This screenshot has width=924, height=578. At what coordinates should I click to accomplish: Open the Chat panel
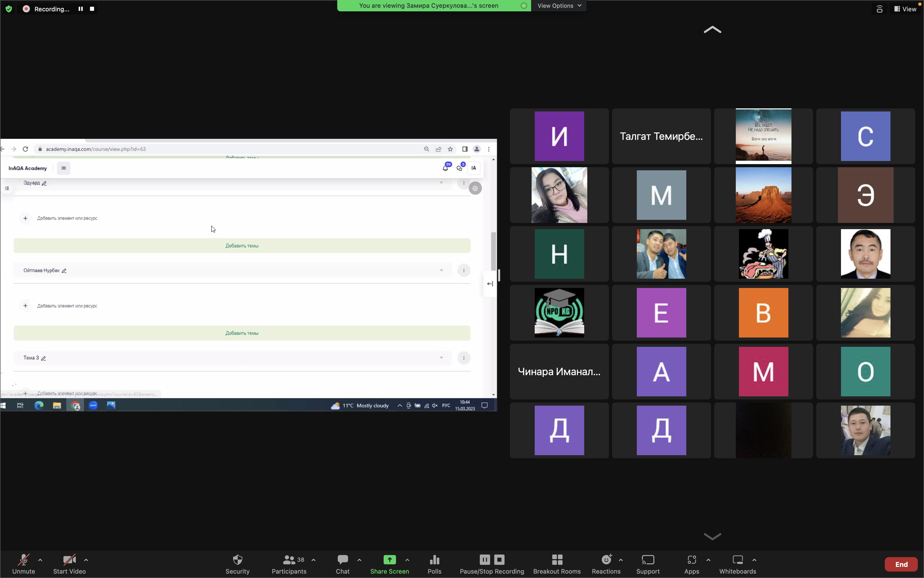pyautogui.click(x=342, y=564)
